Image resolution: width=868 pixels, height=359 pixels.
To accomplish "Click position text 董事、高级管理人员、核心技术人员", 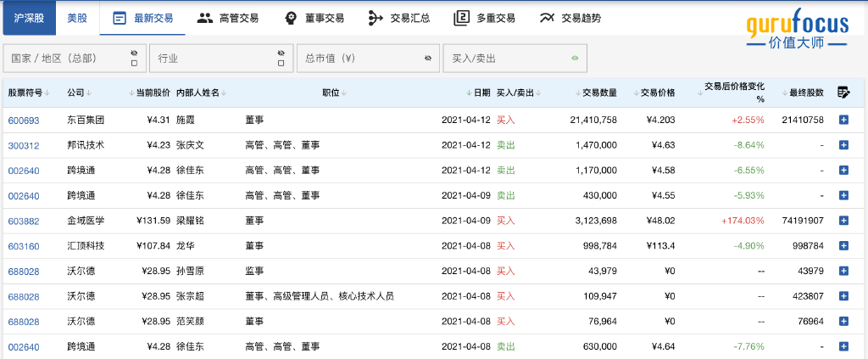I will [x=320, y=296].
